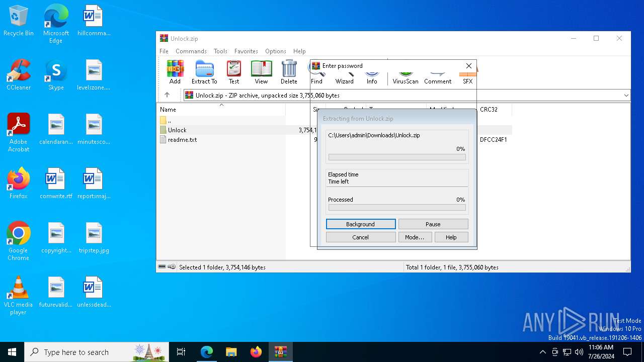Open File Explorer from the taskbar
Viewport: 644px width, 362px height.
coord(231,352)
